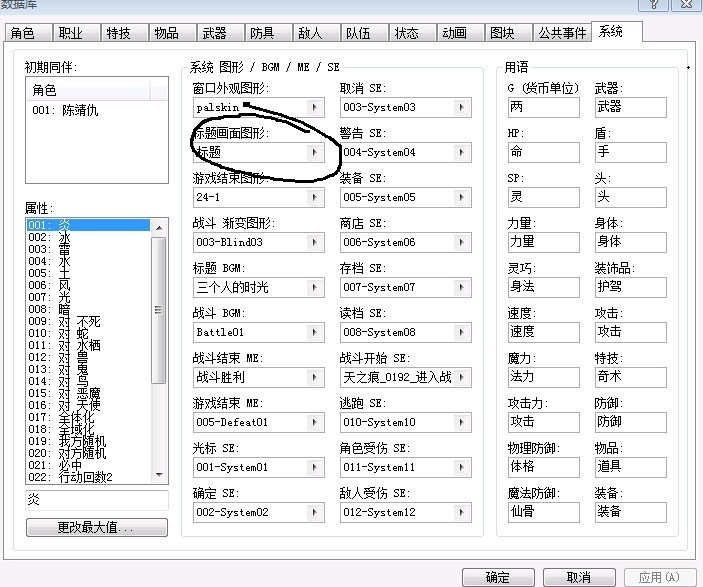
Task: Switch to the 状态 tab
Action: coord(412,33)
